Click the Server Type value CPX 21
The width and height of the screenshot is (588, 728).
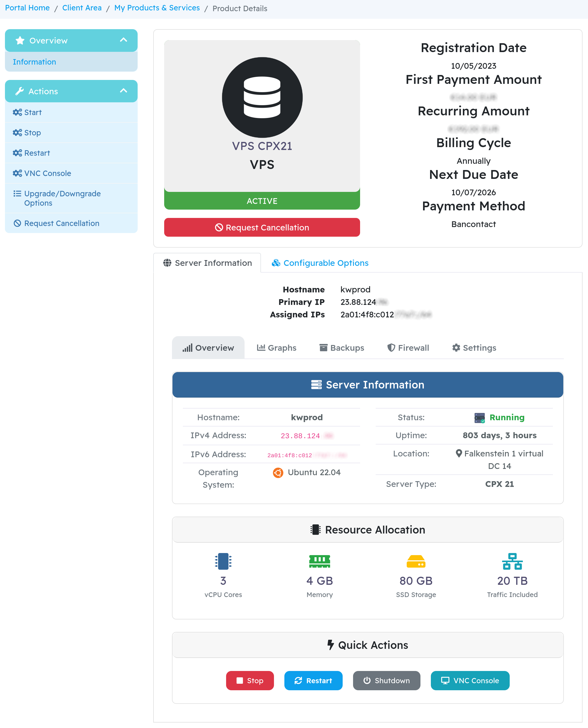coord(500,484)
